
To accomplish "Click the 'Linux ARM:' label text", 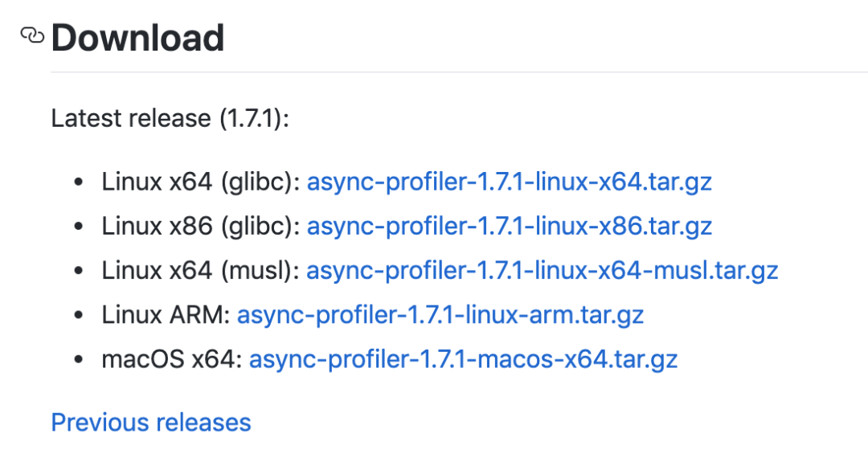I will (166, 315).
